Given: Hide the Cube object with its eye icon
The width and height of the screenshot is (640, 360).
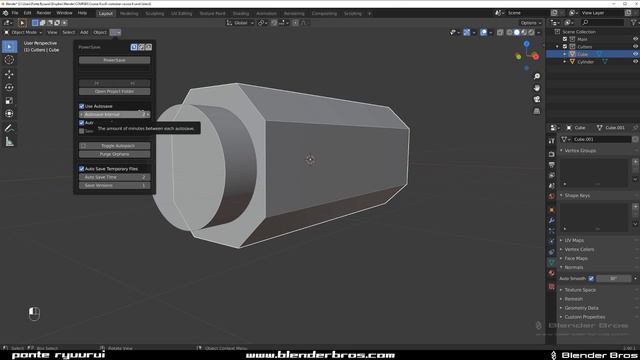Looking at the screenshot, I should click(635, 54).
